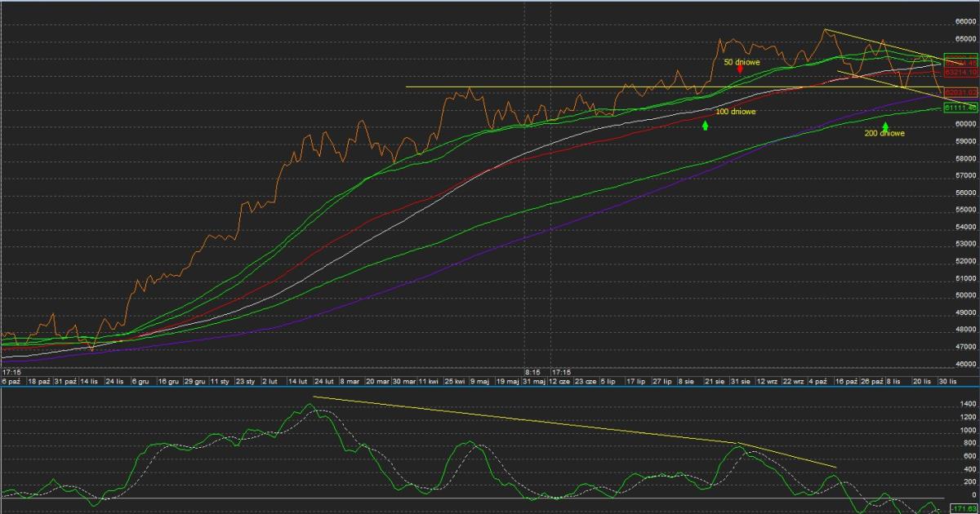Click the '14 lut' date on time axis
The width and height of the screenshot is (980, 514).
297,381
